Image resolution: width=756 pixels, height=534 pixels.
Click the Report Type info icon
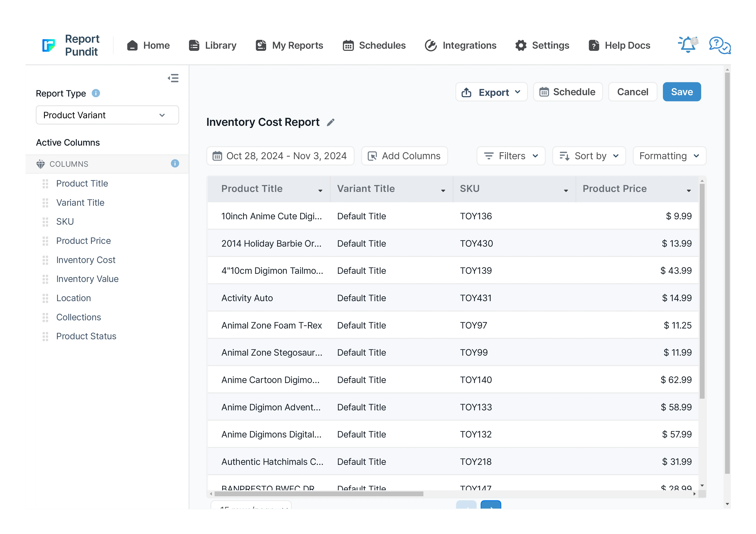tap(96, 93)
